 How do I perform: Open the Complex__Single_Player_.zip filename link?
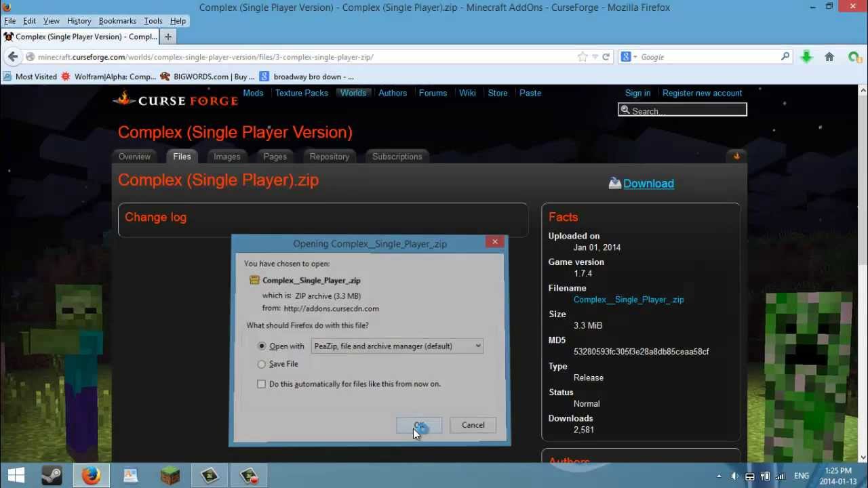(629, 300)
